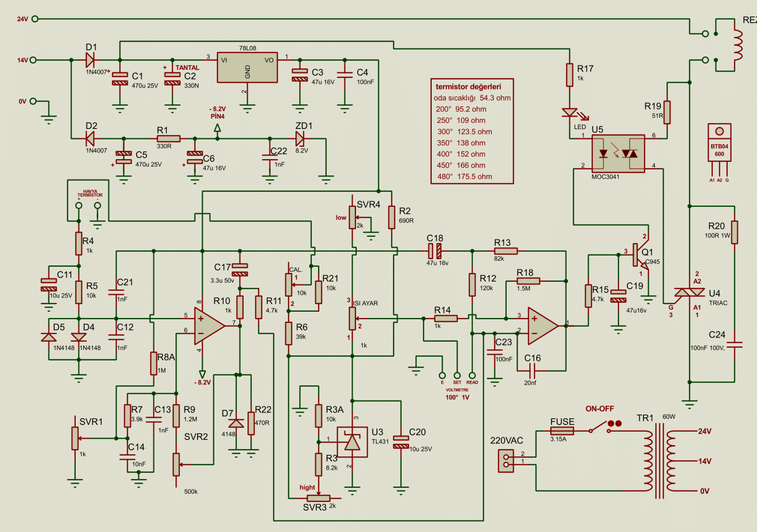
Task: Click the READ voltmeter terminal
Action: click(x=472, y=376)
